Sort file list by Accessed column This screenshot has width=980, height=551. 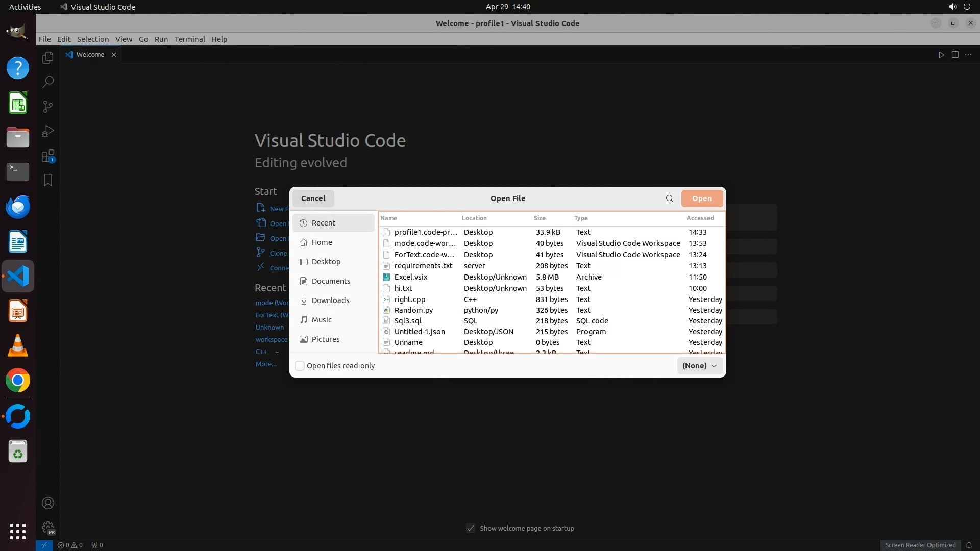tap(700, 218)
